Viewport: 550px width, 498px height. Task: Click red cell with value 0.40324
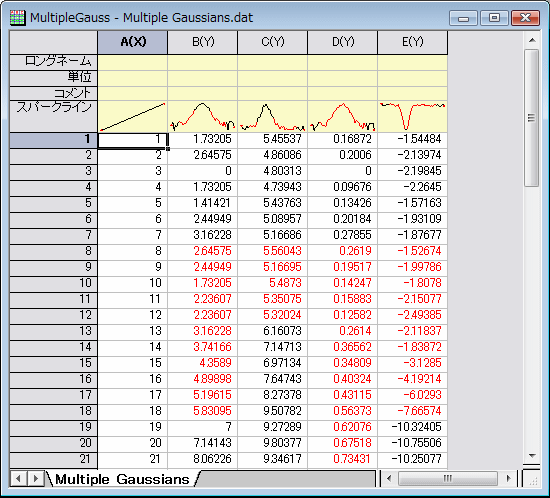pyautogui.click(x=343, y=379)
